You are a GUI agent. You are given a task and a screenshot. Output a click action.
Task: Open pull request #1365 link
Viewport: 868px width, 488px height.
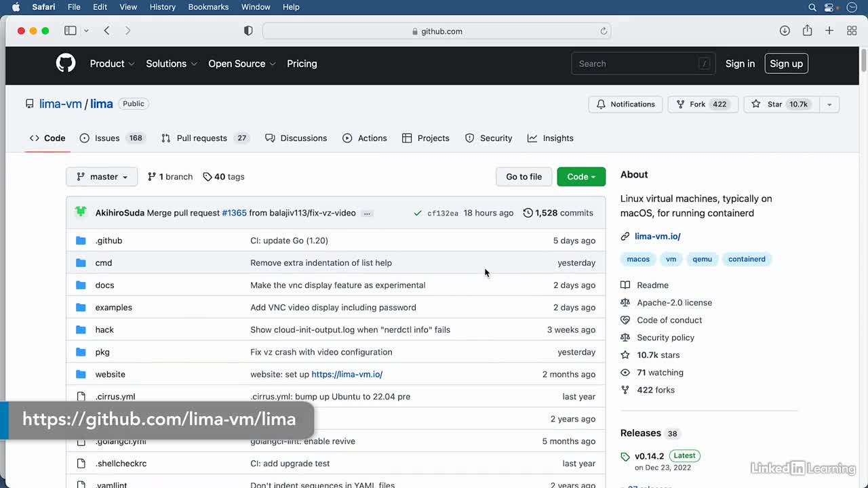click(234, 213)
